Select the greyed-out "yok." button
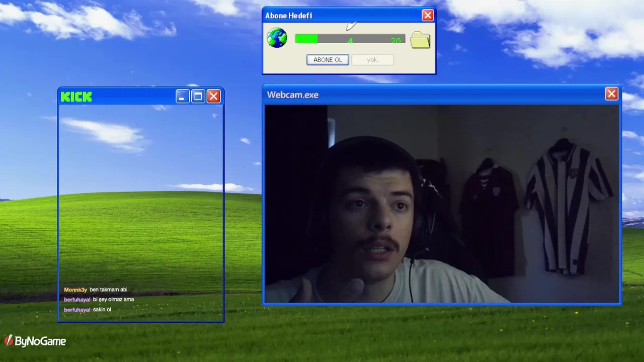The width and height of the screenshot is (644, 362). [x=372, y=60]
